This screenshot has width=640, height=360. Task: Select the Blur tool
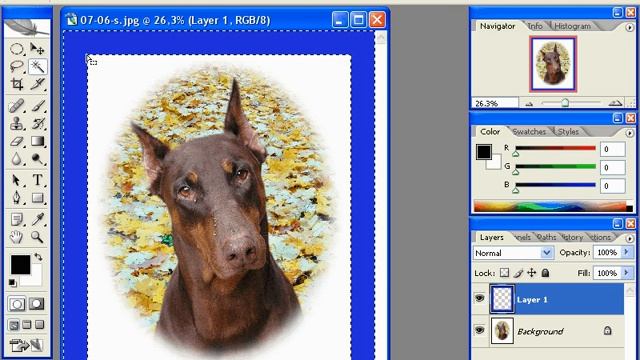pyautogui.click(x=17, y=159)
